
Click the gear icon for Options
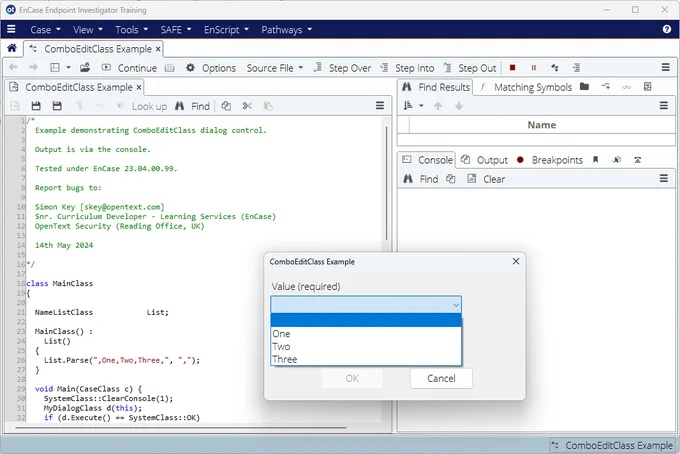point(190,68)
